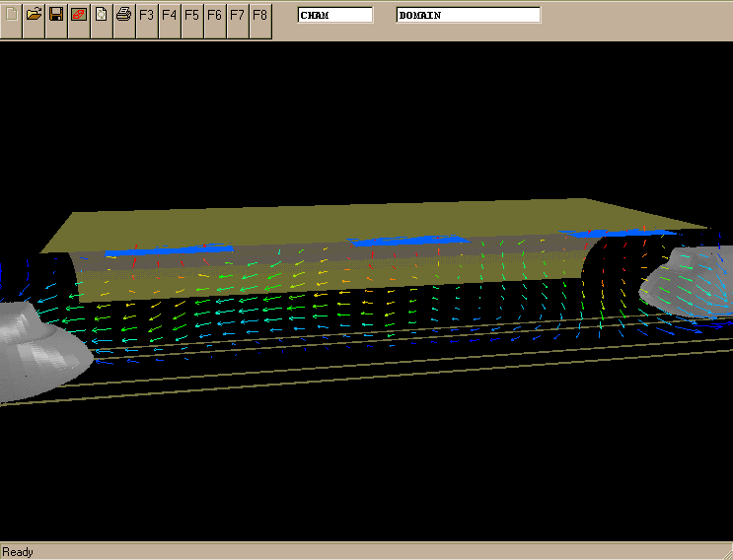Click the Ready status bar text

[18, 552]
